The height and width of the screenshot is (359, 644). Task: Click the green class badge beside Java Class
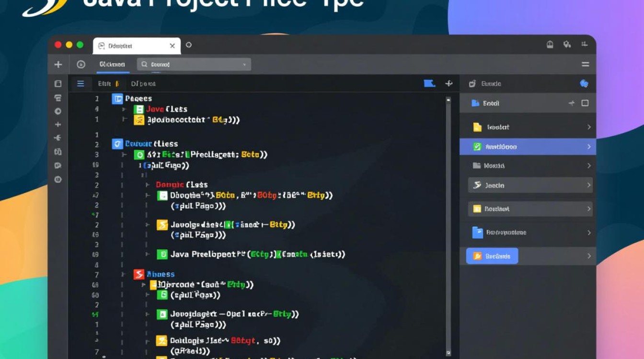click(x=139, y=109)
